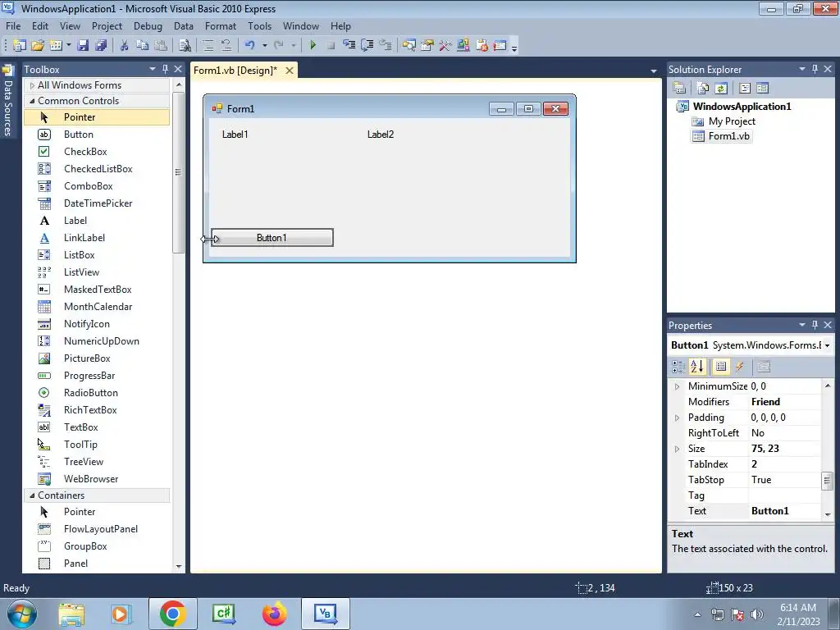Switch Properties grid to Categorized view
Image resolution: width=840 pixels, height=630 pixels.
(678, 367)
